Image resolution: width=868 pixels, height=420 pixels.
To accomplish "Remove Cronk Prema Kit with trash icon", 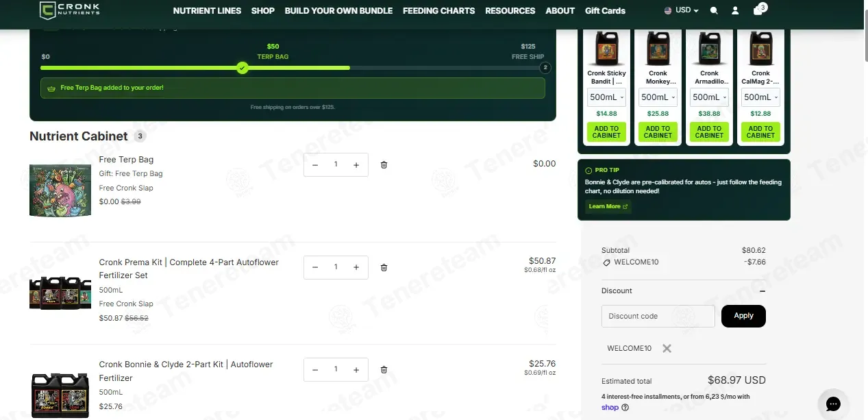I will pyautogui.click(x=384, y=267).
